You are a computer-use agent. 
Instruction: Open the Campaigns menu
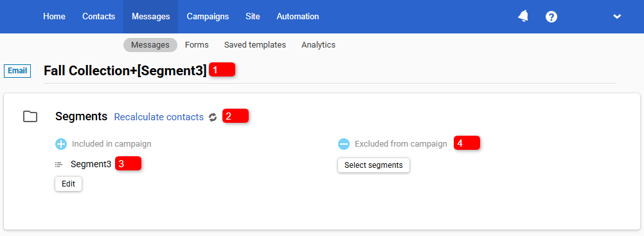pos(208,17)
